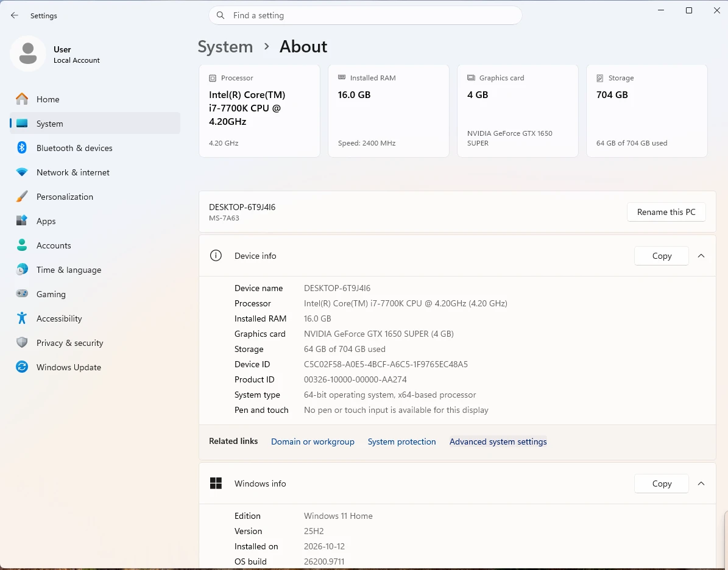728x570 pixels.
Task: Click the Installed on date 2026-10-12
Action: click(x=324, y=546)
